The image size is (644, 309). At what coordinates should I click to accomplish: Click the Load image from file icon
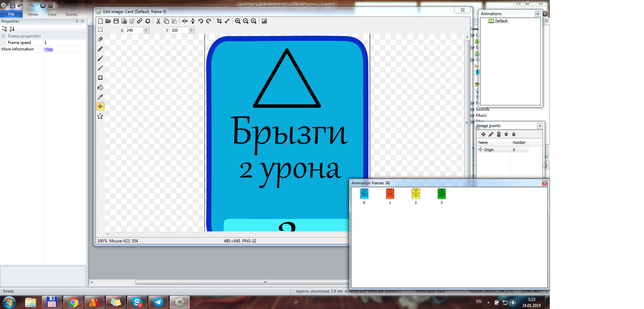pos(108,21)
